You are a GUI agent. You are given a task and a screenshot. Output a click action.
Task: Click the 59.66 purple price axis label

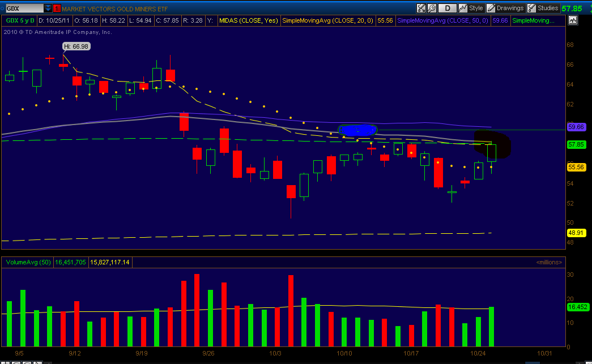click(576, 127)
